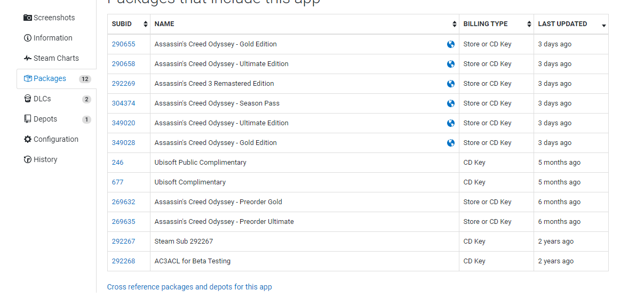
Task: Click the Depots count badge 1
Action: click(x=86, y=119)
